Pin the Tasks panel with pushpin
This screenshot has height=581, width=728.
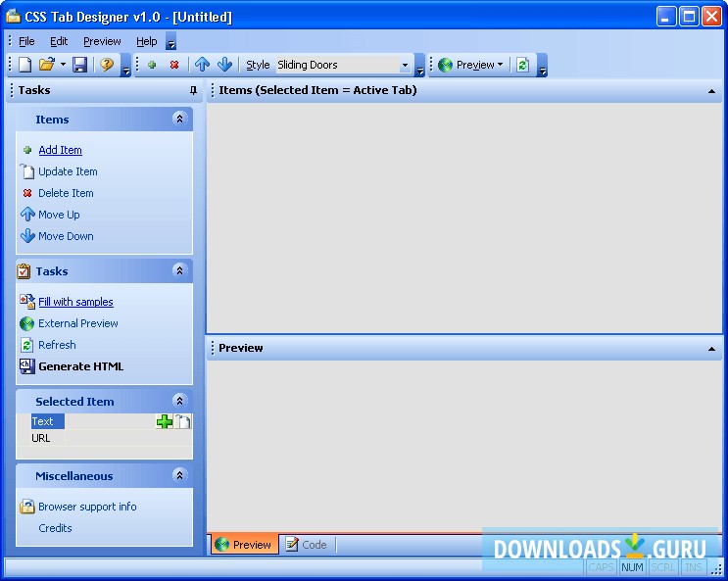tap(193, 90)
